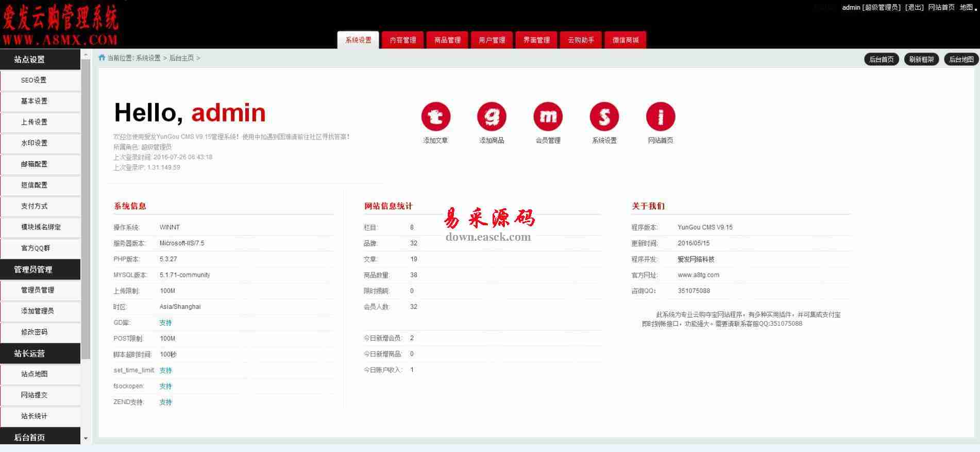The height and width of the screenshot is (452, 980).
Task: Click the 关于我们 section heading
Action: pyautogui.click(x=648, y=206)
